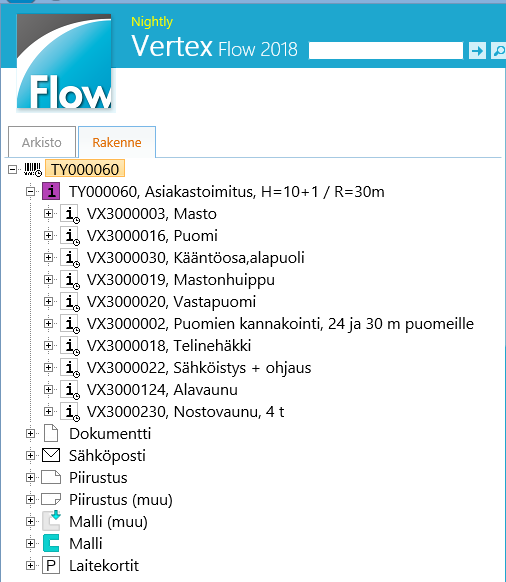Viewport: 506px width, 582px height.
Task: Expand the VX3000022 Sähköistys node
Action: click(x=48, y=367)
